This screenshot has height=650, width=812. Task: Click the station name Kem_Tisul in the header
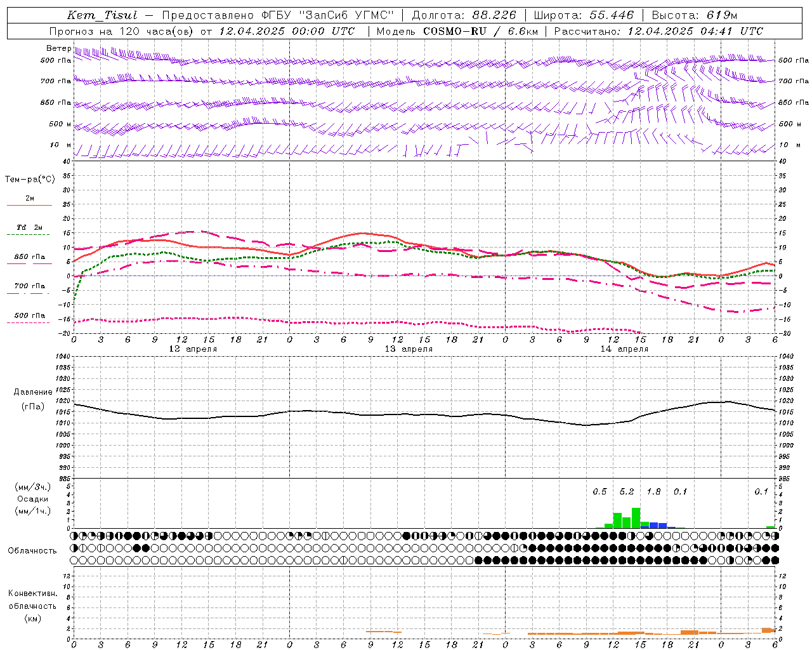click(x=102, y=15)
